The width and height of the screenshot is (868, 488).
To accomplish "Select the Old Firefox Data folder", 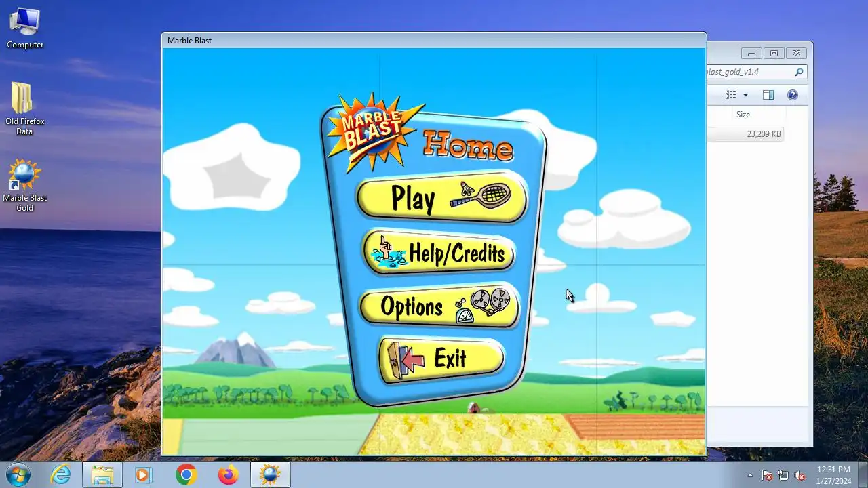I will [x=25, y=108].
